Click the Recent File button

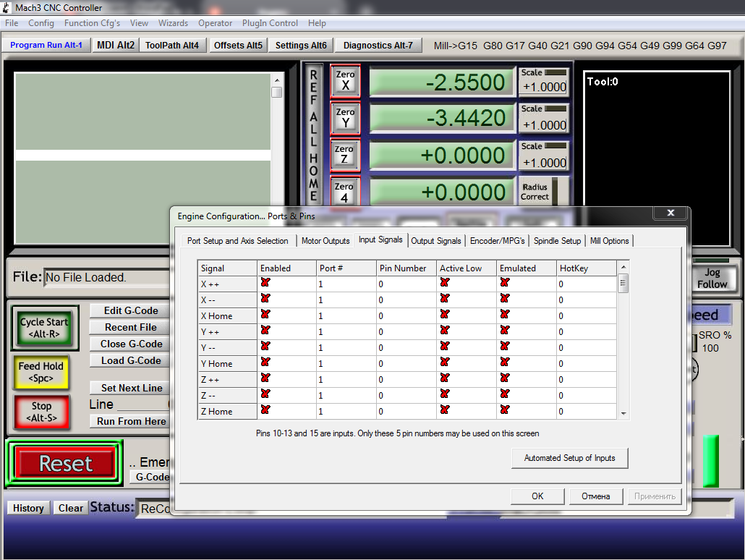point(131,327)
